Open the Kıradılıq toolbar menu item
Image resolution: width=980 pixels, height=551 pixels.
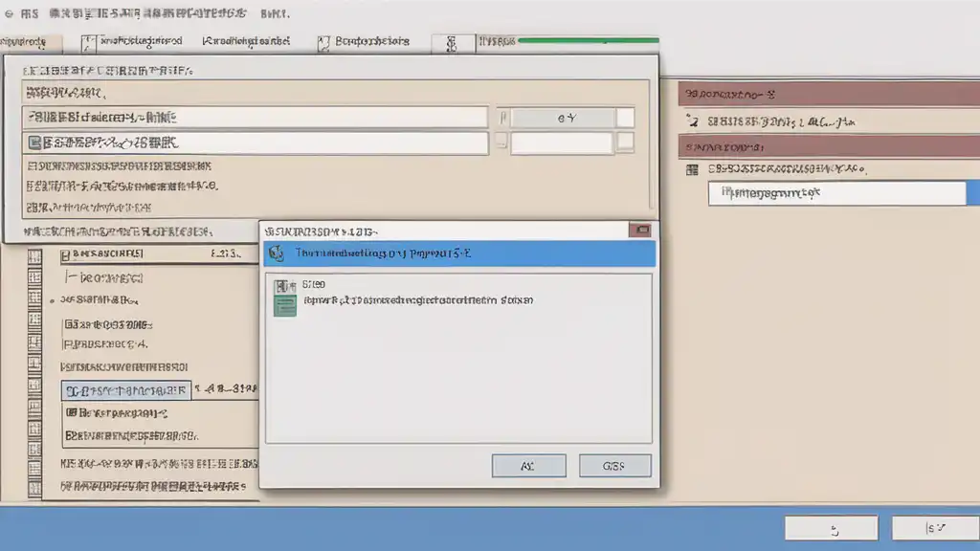point(246,42)
